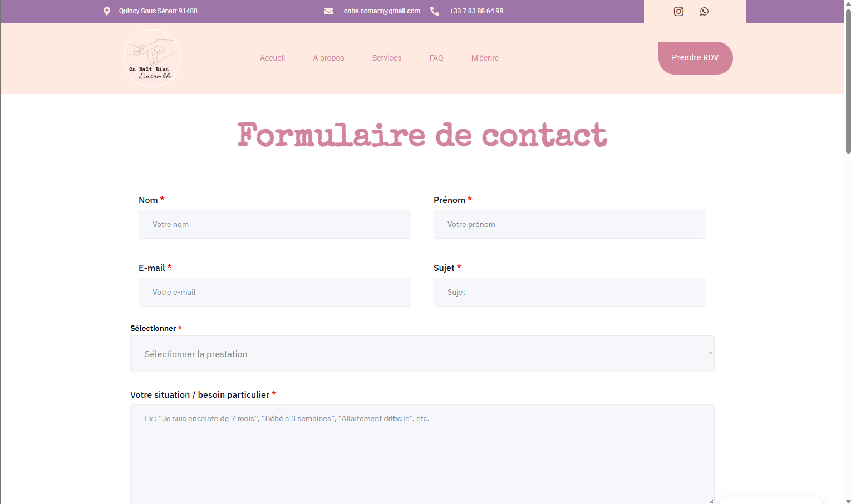
Task: Select the M'écrire menu link
Action: (485, 58)
